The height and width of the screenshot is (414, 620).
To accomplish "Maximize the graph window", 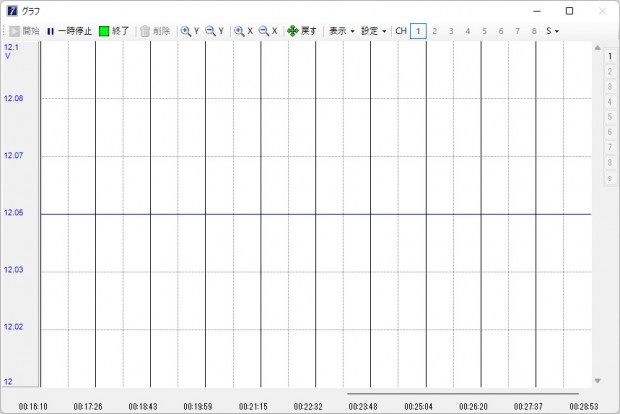I will (x=569, y=11).
